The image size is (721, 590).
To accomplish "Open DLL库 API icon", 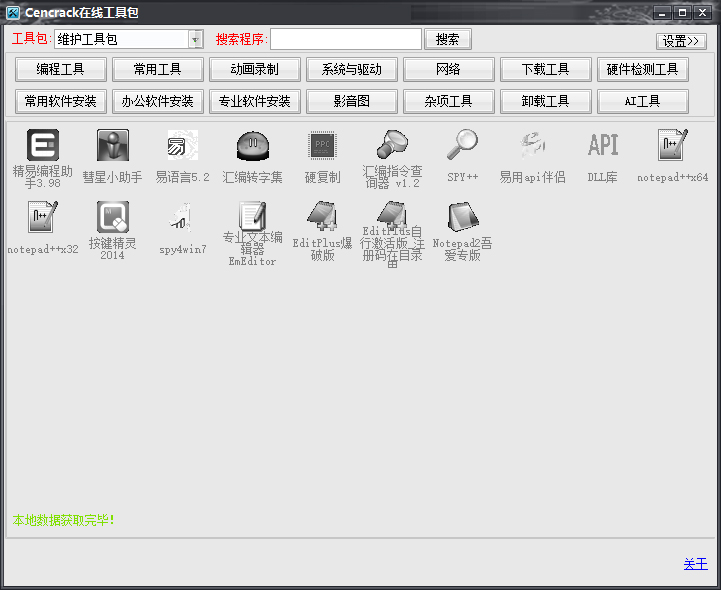I will click(602, 145).
